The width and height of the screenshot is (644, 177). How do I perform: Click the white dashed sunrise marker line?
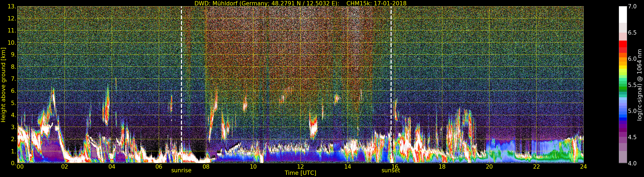tap(181, 85)
